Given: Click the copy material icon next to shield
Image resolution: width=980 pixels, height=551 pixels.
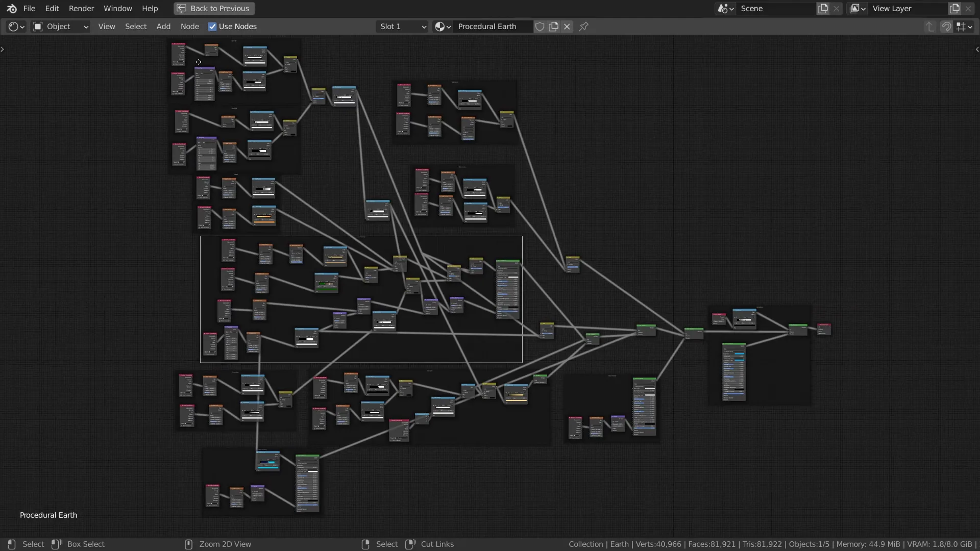Looking at the screenshot, I should [553, 26].
